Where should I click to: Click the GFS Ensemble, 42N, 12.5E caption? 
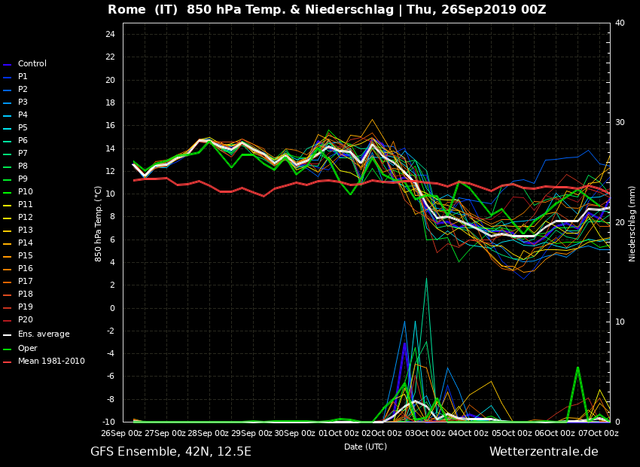(171, 451)
